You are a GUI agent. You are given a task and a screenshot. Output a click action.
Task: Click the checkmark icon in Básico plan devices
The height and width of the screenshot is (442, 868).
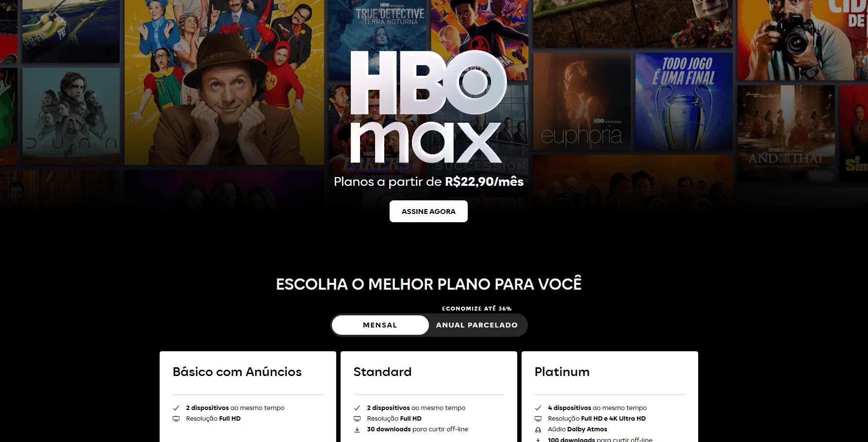176,408
